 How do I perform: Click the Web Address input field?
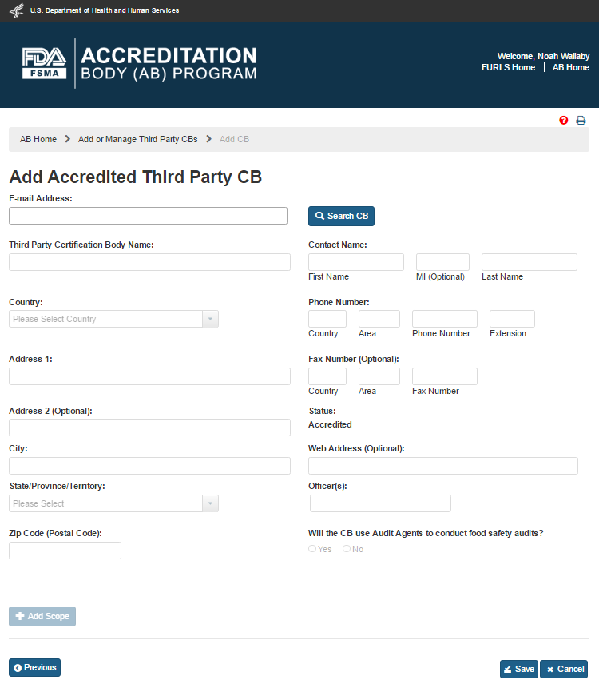click(442, 466)
